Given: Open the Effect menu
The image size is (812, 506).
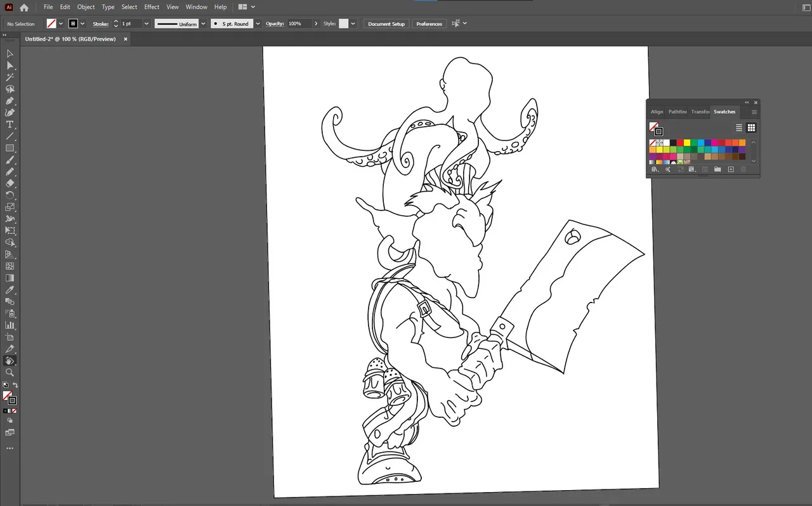Looking at the screenshot, I should (x=152, y=7).
